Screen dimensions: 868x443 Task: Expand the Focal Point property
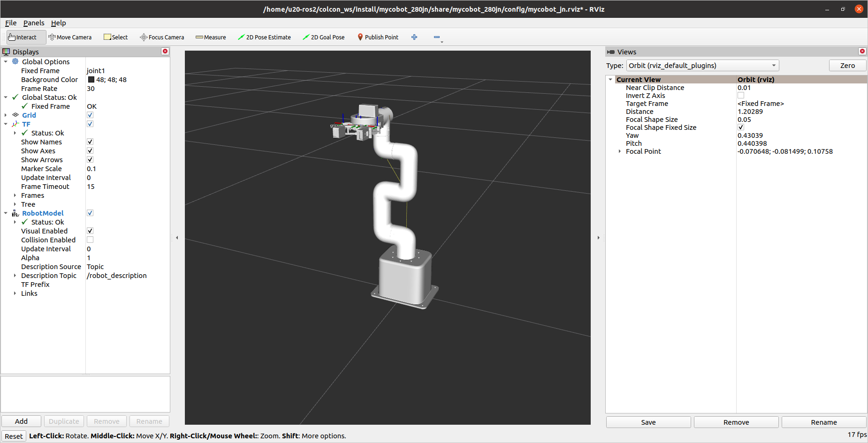(620, 151)
